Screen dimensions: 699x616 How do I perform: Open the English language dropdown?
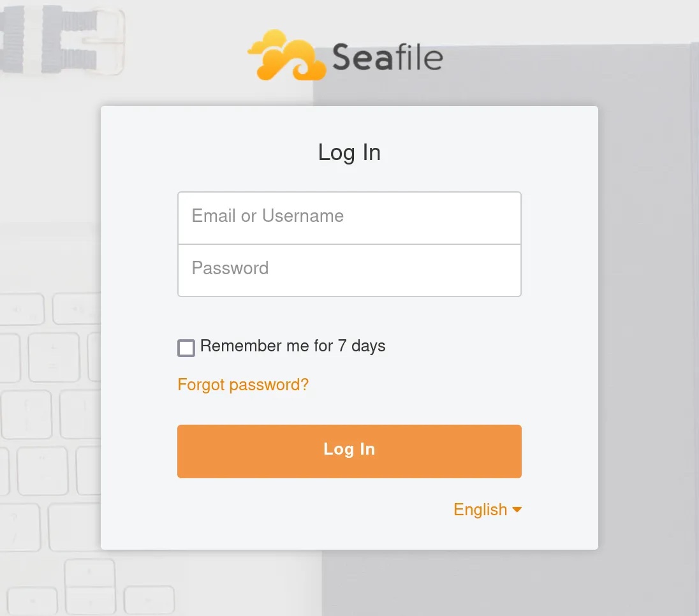click(487, 510)
